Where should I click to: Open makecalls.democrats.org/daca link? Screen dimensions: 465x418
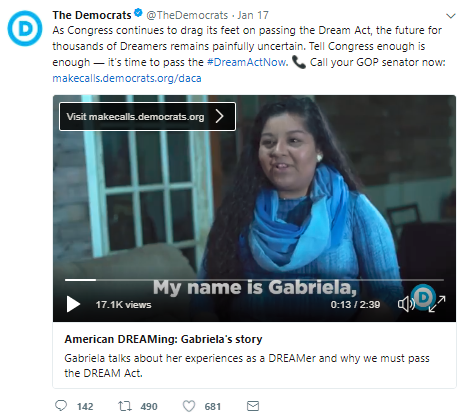pos(127,78)
